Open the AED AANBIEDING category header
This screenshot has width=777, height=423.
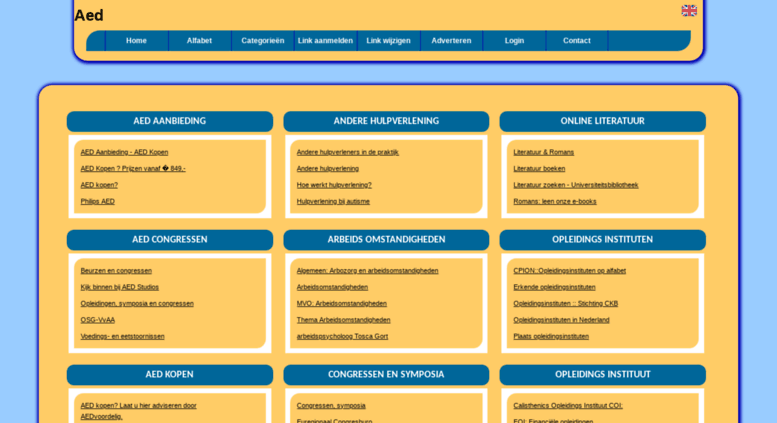(169, 121)
